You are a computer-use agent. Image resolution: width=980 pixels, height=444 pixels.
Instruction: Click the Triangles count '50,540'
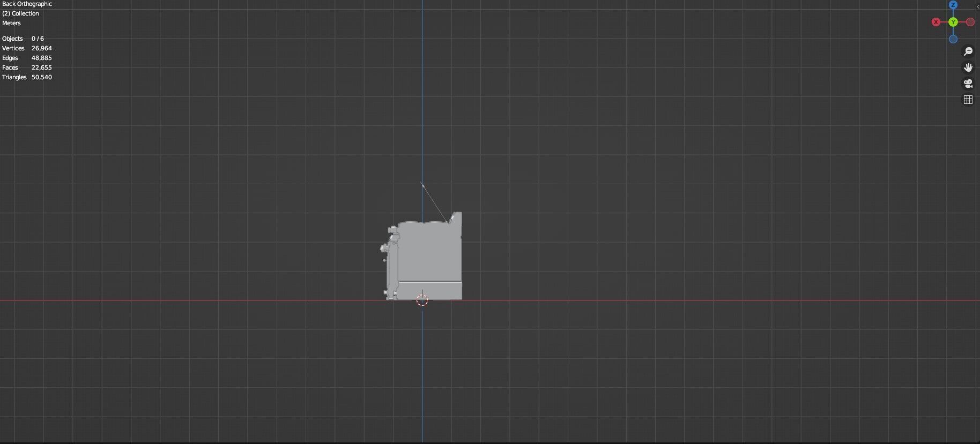pos(41,77)
